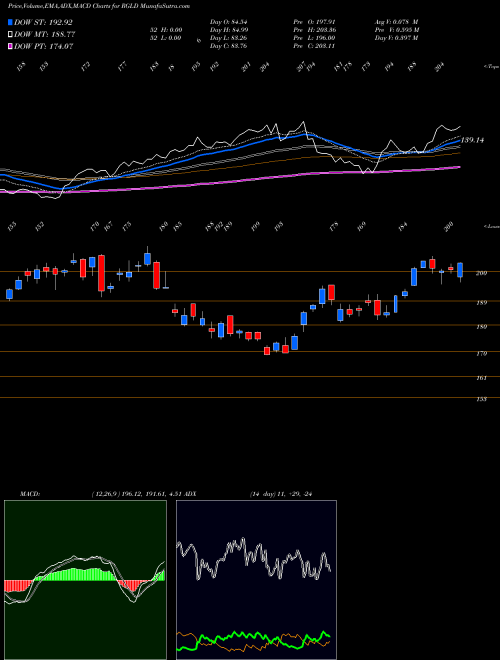
Task: Select the 'DOW MT: 188.77' legend text
Action: point(45,34)
